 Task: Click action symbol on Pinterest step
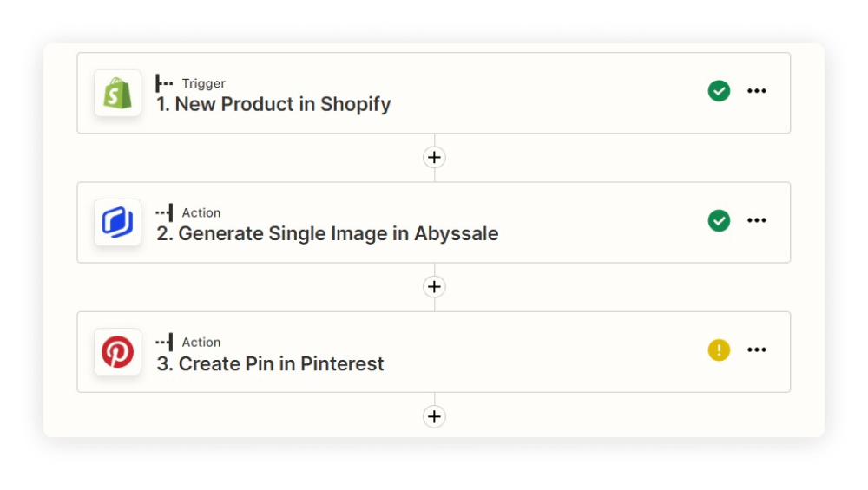[164, 342]
